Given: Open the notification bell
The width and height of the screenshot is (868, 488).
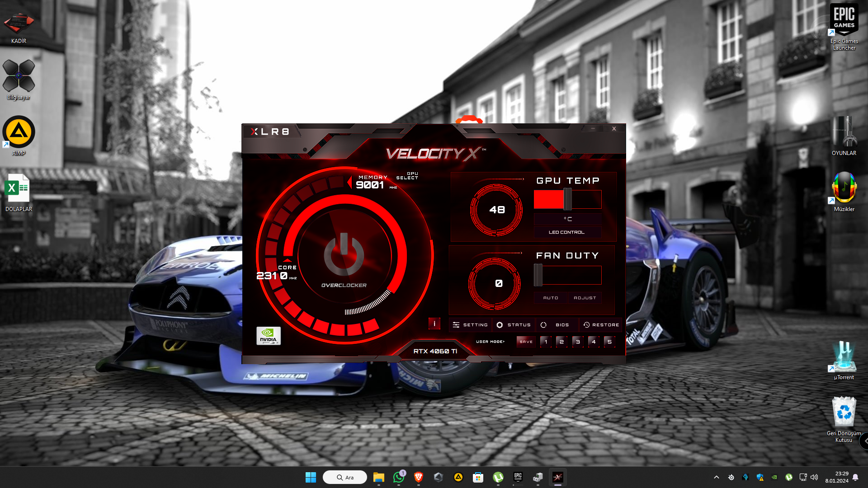Looking at the screenshot, I should pyautogui.click(x=855, y=477).
